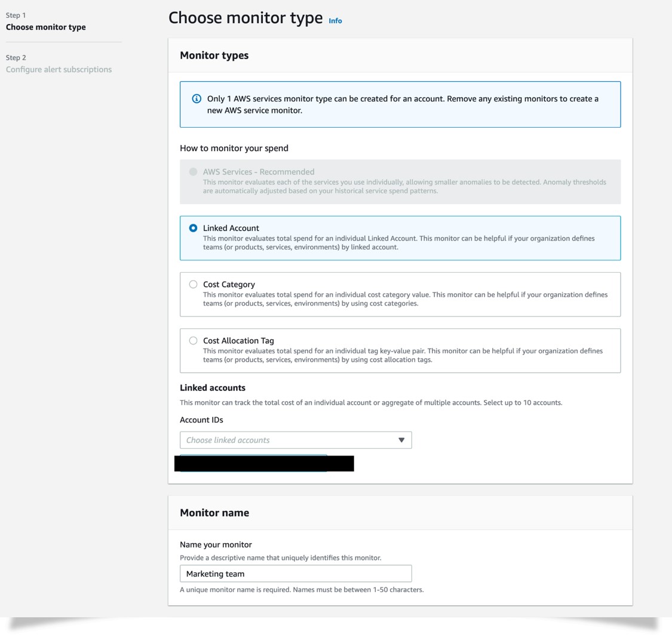Select the Linked Account radio button

click(194, 228)
